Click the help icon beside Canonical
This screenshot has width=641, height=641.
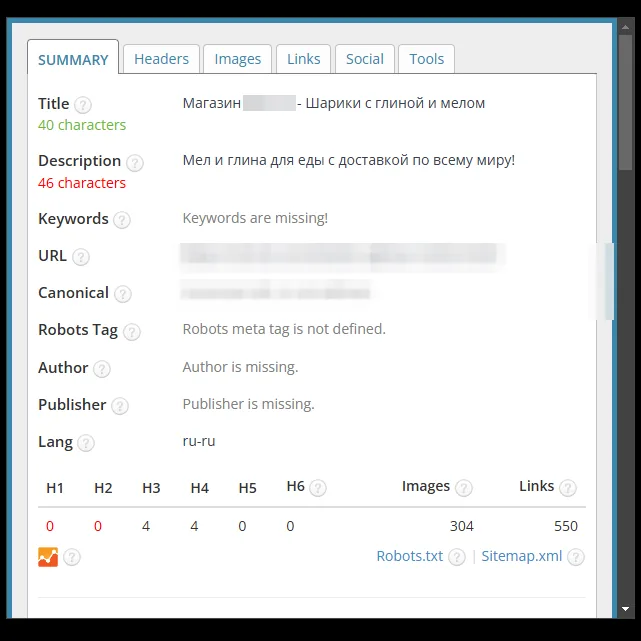(123, 294)
